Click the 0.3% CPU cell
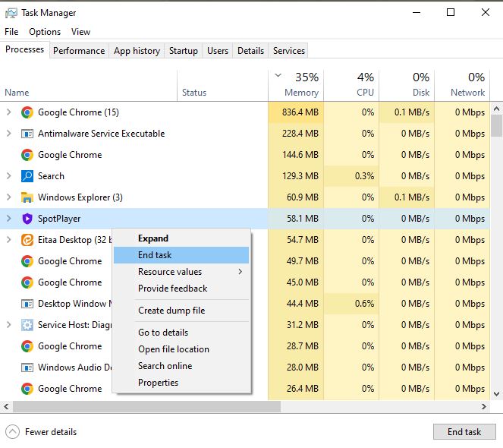 tap(351, 176)
